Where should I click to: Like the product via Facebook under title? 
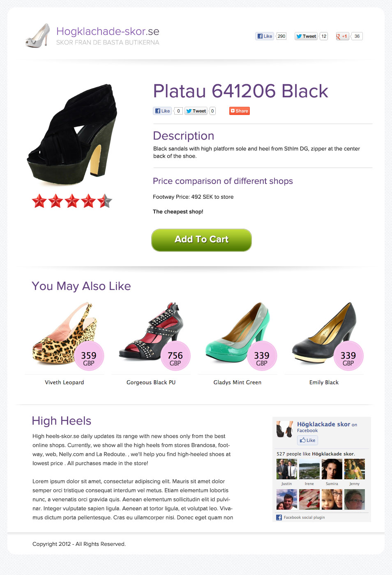162,111
